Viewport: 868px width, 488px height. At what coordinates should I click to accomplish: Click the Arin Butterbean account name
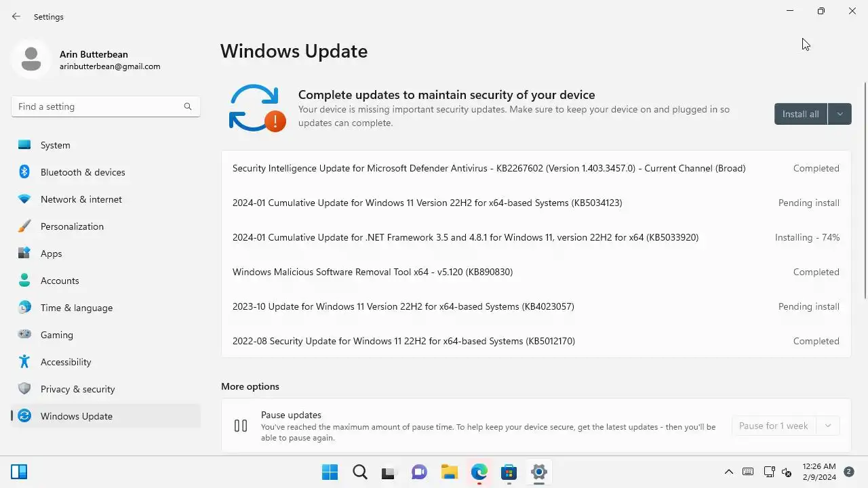[94, 54]
